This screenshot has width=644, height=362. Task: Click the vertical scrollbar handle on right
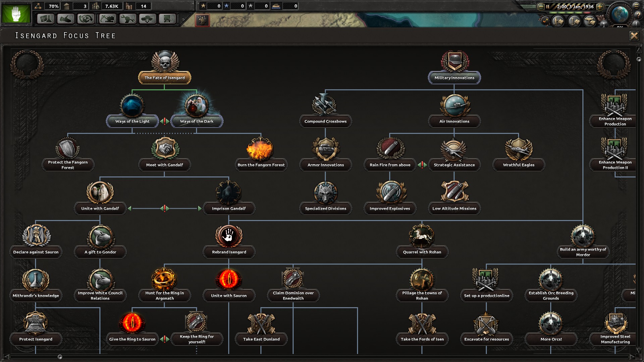click(x=639, y=59)
